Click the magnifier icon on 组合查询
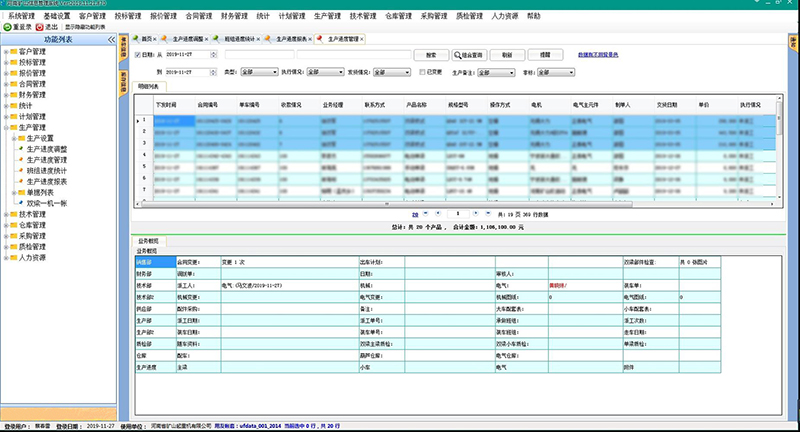The width and height of the screenshot is (800, 432). 457,56
